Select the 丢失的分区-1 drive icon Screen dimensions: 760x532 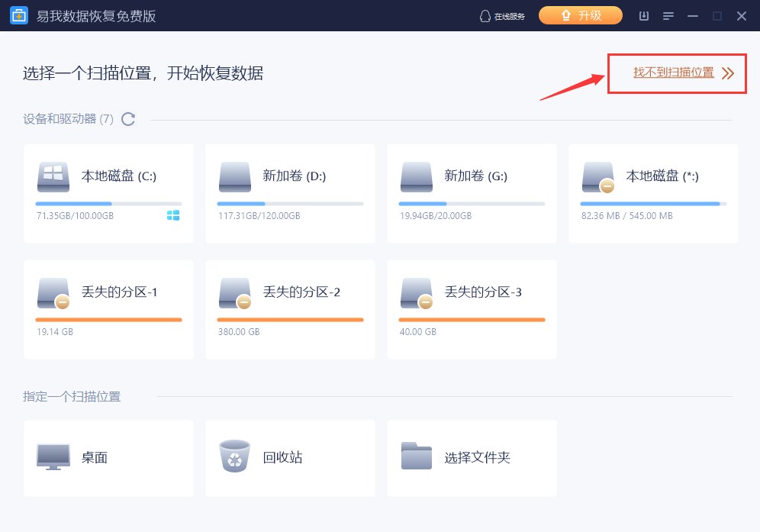click(x=53, y=293)
